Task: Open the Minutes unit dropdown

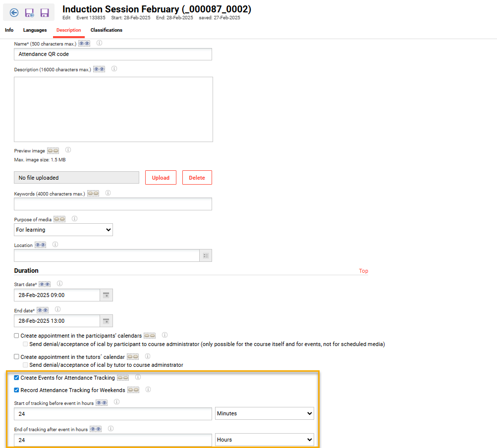Action: click(x=265, y=413)
